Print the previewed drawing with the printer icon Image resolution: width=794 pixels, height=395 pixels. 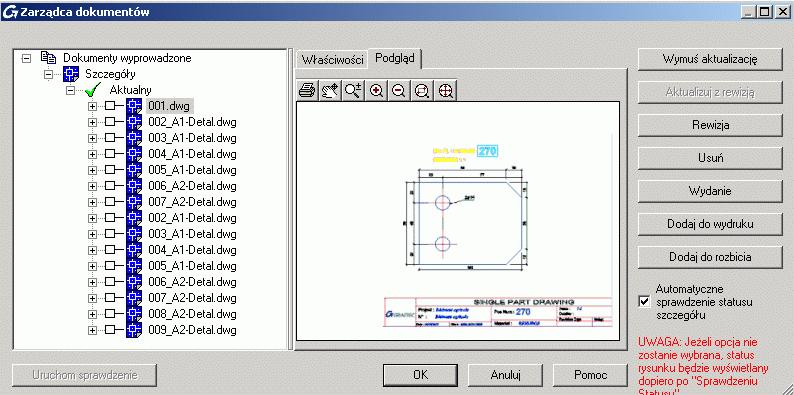coord(307,91)
